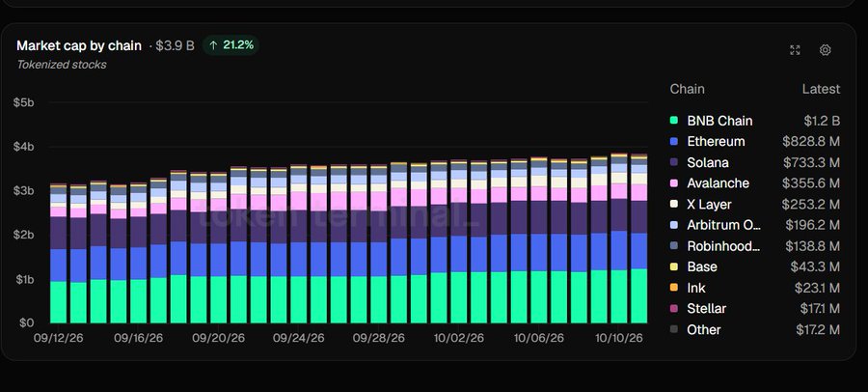Image resolution: width=868 pixels, height=392 pixels.
Task: Select Avalanche in the legend
Action: point(718,183)
